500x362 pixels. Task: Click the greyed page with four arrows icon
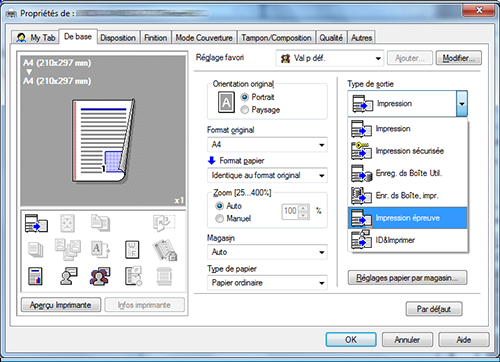pos(67,223)
